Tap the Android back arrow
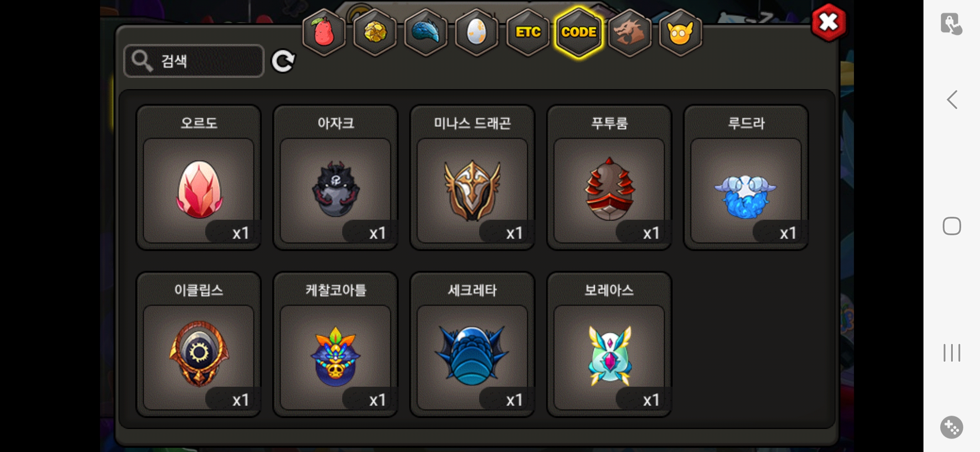This screenshot has width=980, height=452. 952,100
